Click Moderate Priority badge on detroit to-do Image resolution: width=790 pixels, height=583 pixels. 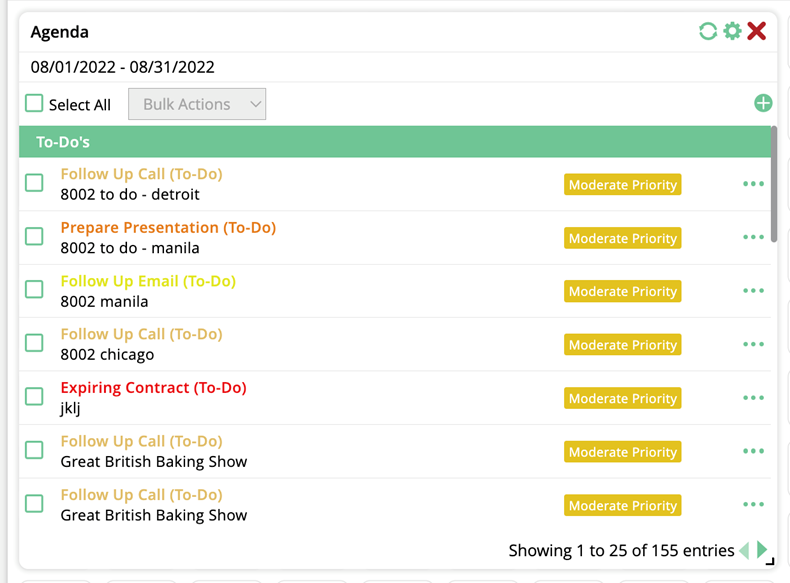tap(622, 185)
